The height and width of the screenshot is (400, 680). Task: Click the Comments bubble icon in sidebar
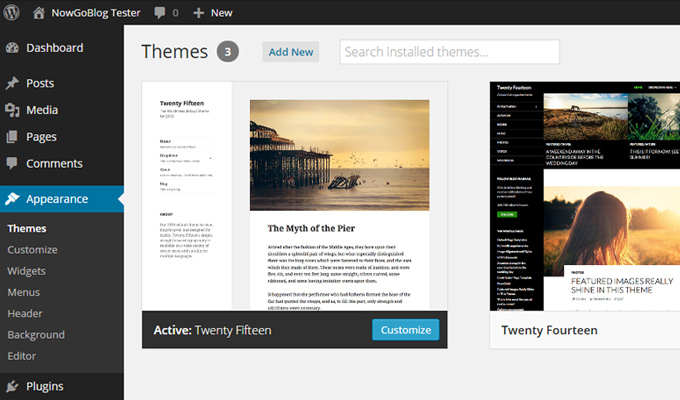12,163
